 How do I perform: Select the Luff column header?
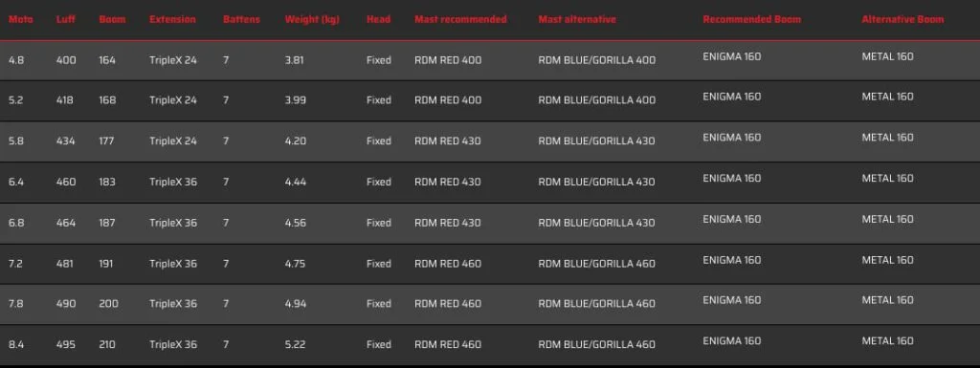[66, 19]
